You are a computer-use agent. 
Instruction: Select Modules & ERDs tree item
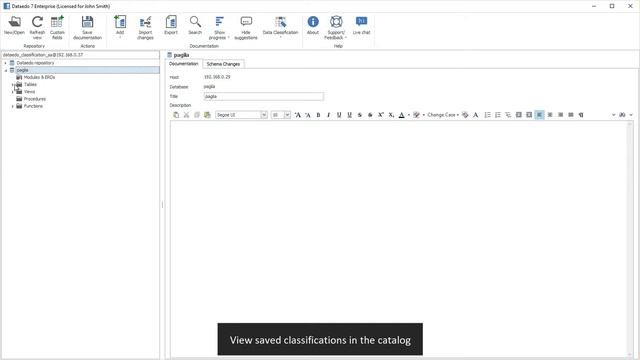[x=39, y=77]
